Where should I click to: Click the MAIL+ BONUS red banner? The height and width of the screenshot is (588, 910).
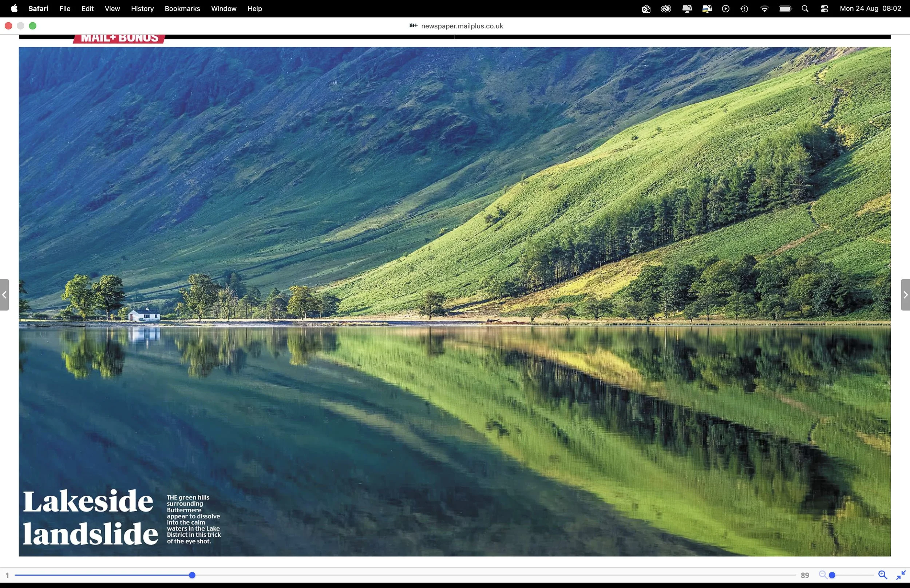(119, 38)
